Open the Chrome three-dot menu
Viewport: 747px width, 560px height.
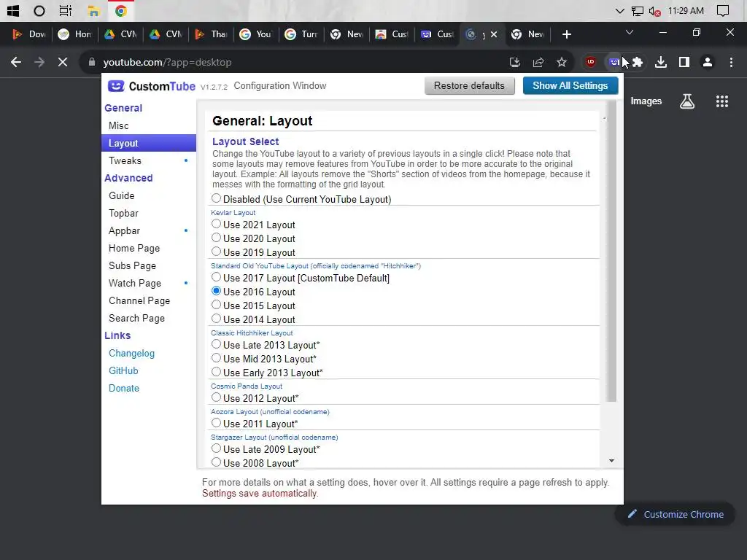point(731,62)
